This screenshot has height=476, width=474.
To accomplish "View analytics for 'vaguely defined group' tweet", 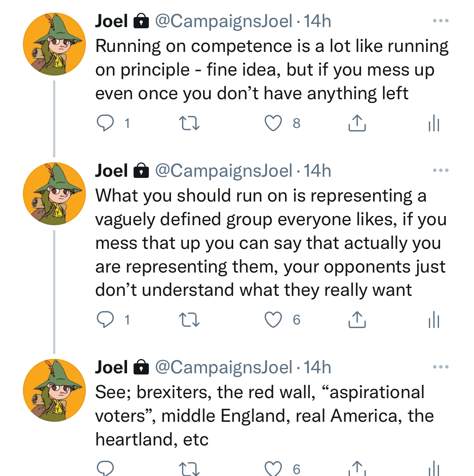I will coord(434,320).
